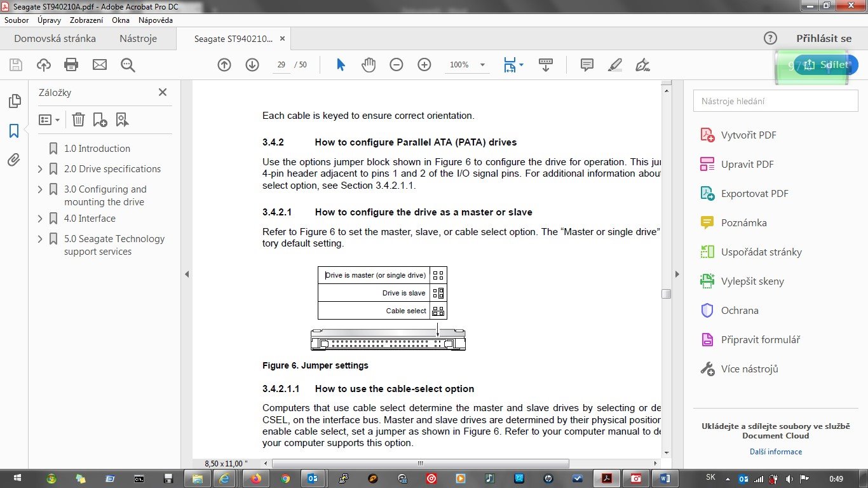
Task: Send file by email envelope icon
Action: 100,65
